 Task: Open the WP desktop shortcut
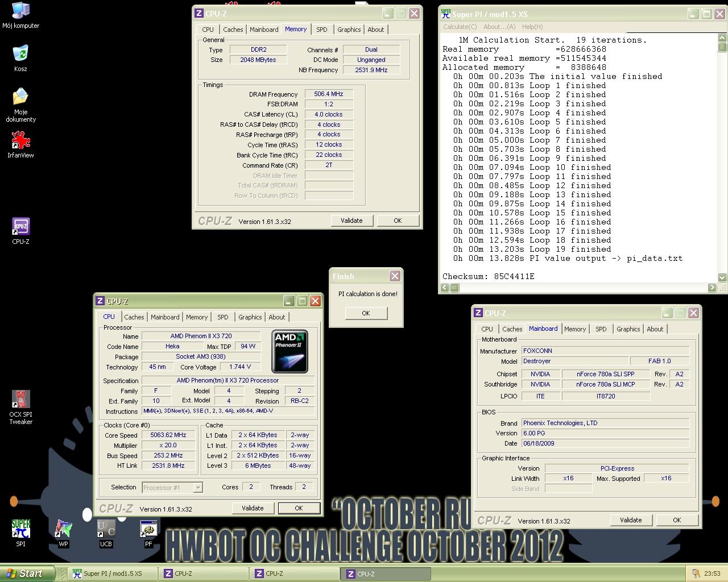(63, 533)
